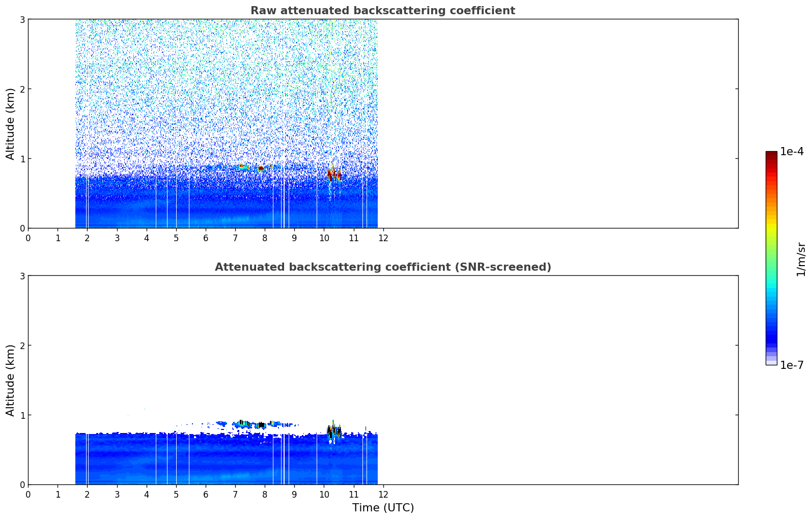The image size is (812, 519).
Task: Click the cloud patch near 10.5 UTC in screened plot
Action: [334, 431]
